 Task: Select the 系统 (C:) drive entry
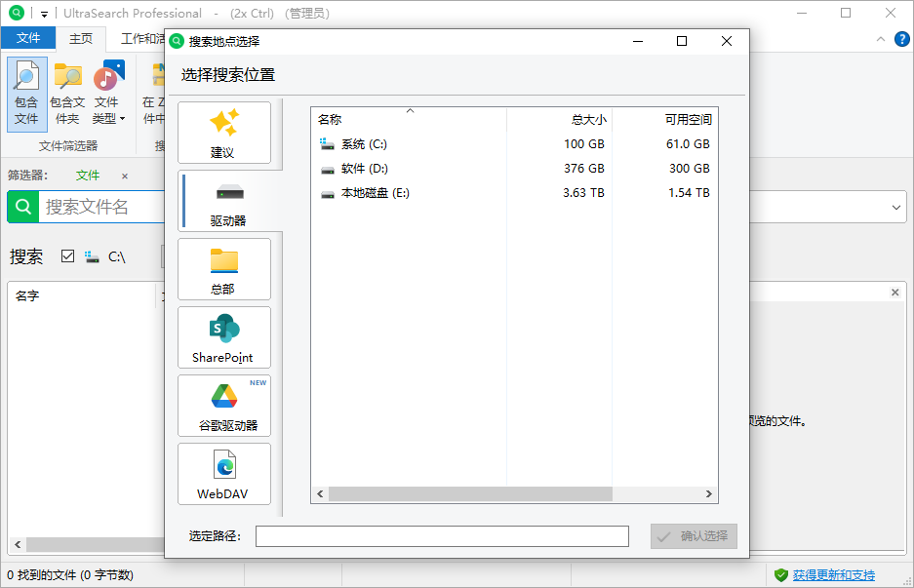pyautogui.click(x=361, y=142)
